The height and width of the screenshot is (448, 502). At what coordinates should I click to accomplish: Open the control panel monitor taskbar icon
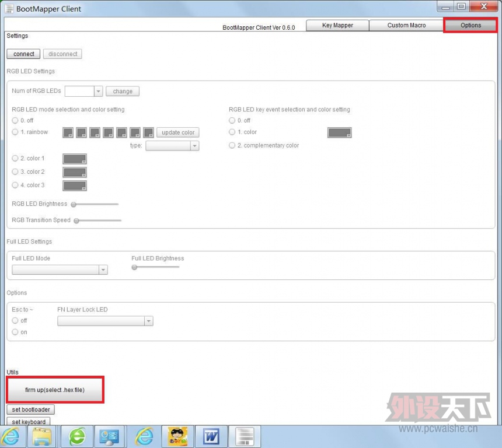(x=110, y=436)
